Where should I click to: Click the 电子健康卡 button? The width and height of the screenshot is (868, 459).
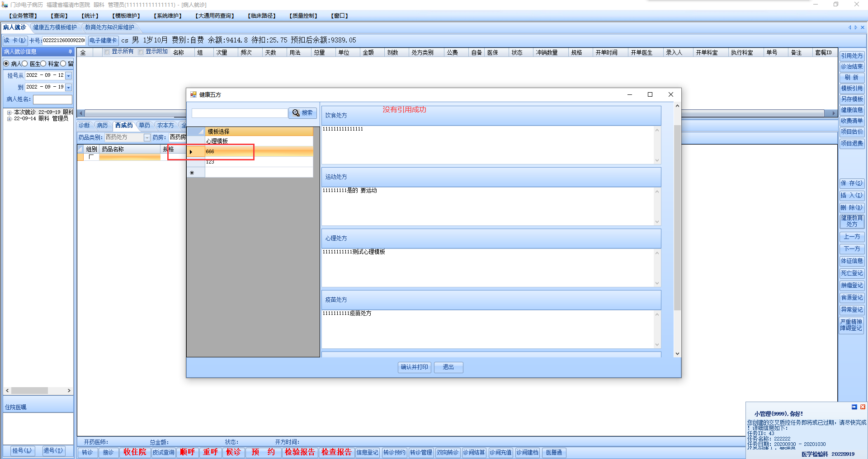(103, 40)
